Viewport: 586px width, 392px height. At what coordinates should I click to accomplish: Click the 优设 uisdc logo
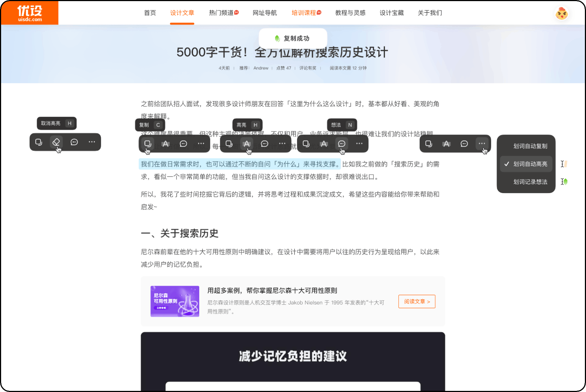pyautogui.click(x=30, y=12)
